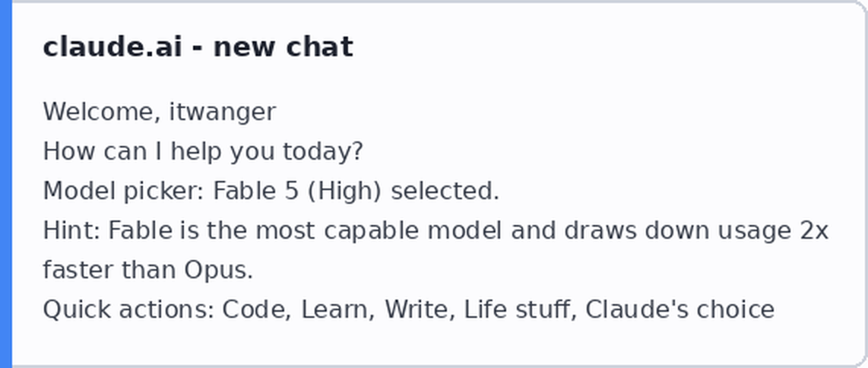This screenshot has height=368, width=868.
Task: Click the 'Hint:' label
Action: [x=72, y=230]
